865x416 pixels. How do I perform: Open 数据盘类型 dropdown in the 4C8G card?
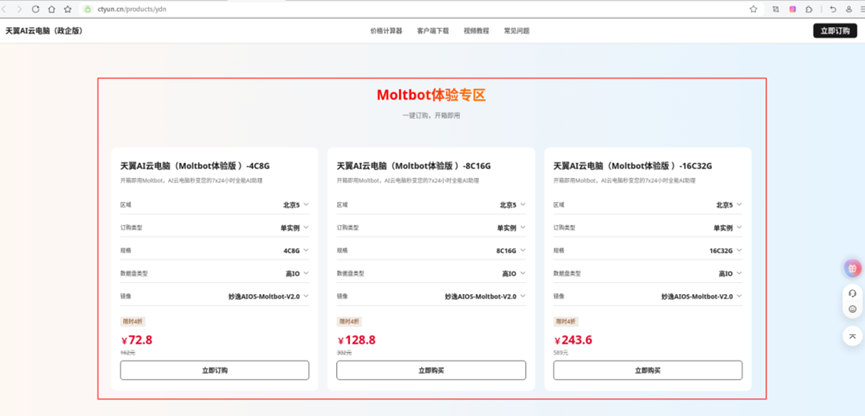click(215, 274)
